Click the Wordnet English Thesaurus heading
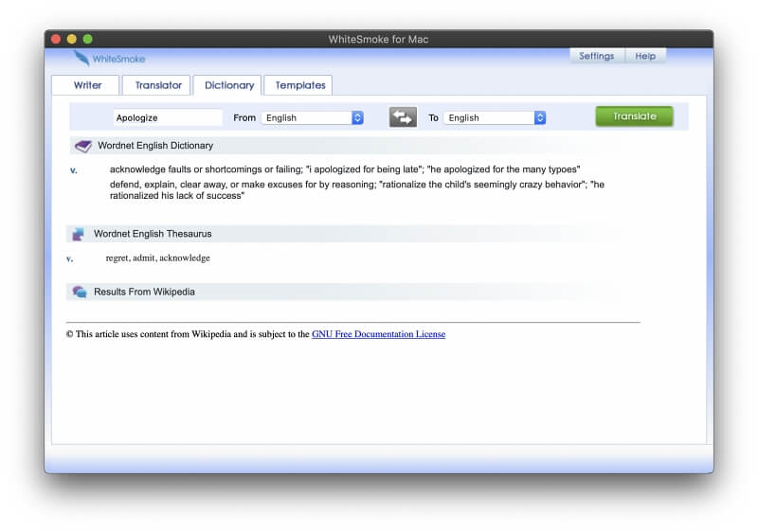Image resolution: width=758 pixels, height=532 pixels. click(153, 234)
